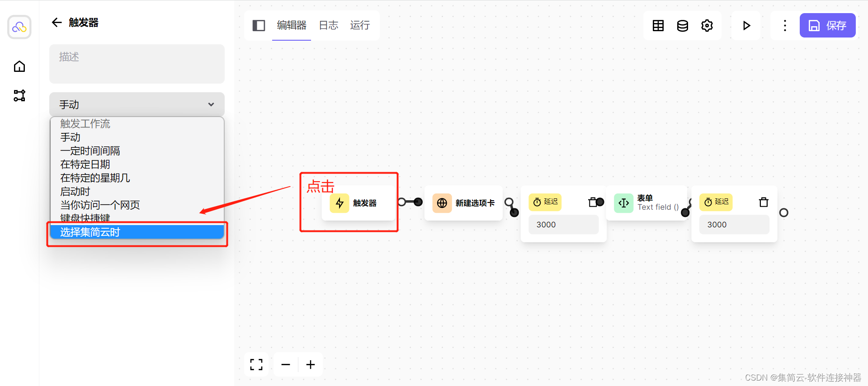868x386 pixels.
Task: Open workflow settings gear icon
Action: (x=707, y=25)
